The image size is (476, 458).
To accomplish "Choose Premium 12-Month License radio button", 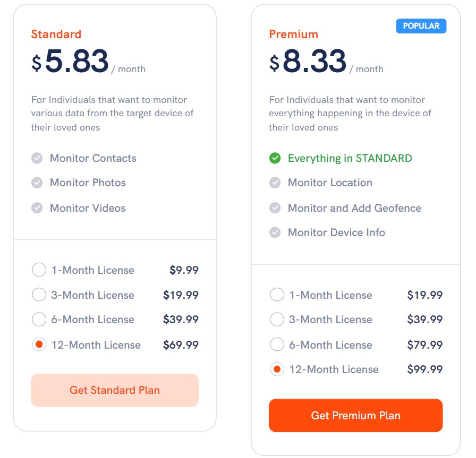I will pos(277,369).
